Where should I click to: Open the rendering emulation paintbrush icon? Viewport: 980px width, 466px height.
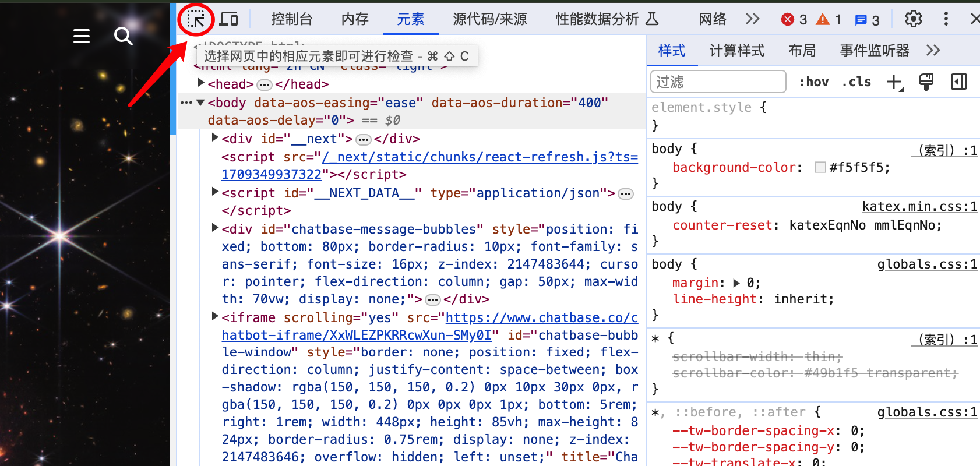click(926, 82)
